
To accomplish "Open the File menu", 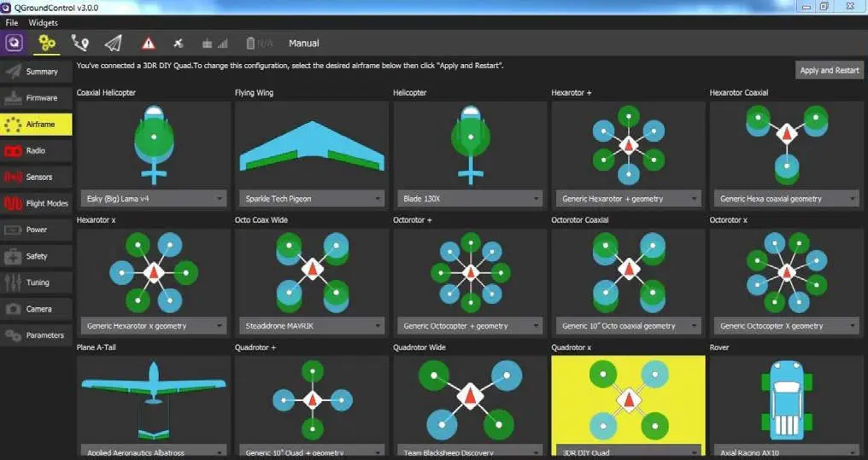I will 12,23.
